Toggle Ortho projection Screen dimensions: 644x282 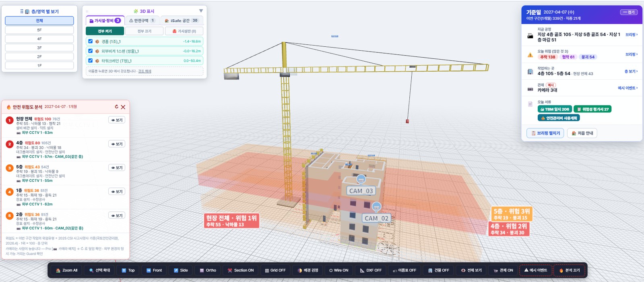(208, 270)
